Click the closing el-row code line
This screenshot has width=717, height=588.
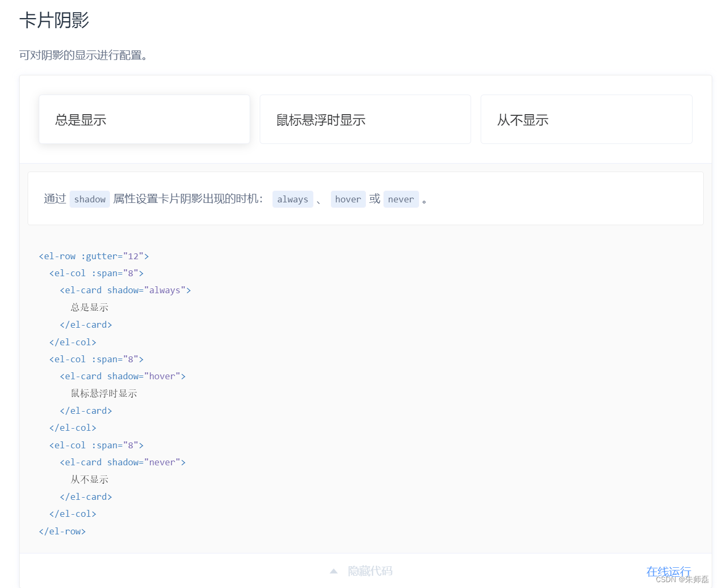(x=62, y=531)
